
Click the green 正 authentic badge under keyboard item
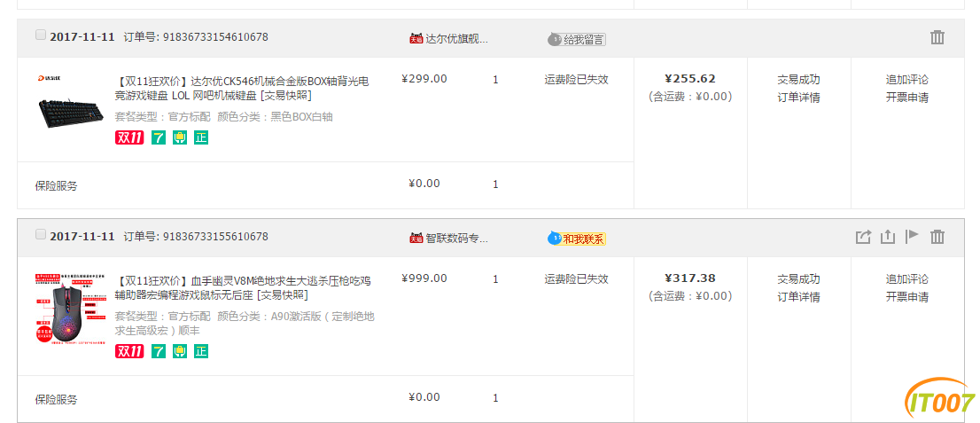200,137
